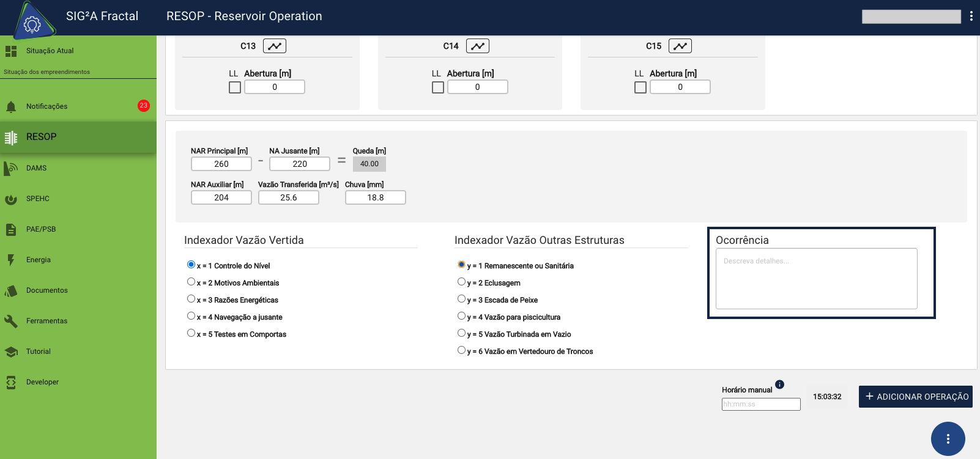
Task: Click the Adicionar Operação button
Action: 915,397
